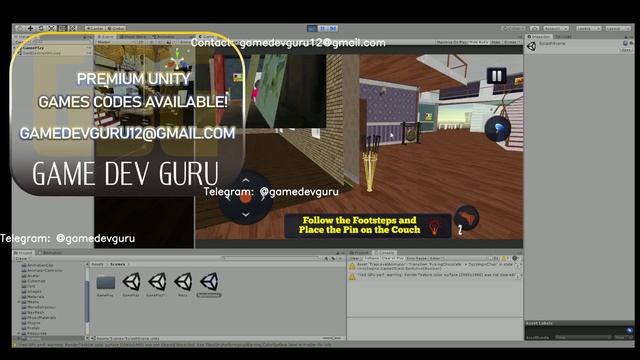Screen dimensions: 640x360
Task: Open the Gizmos dropdown in Game view
Action: point(511,42)
